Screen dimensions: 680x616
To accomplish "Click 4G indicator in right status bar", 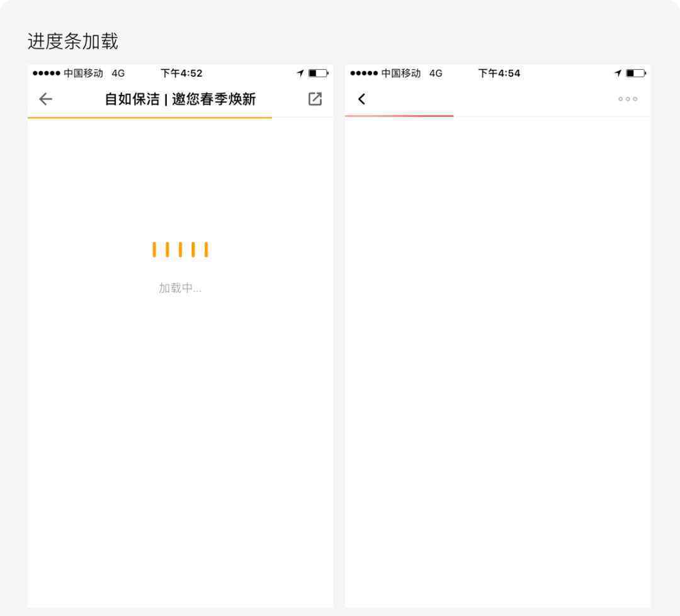I will [436, 73].
